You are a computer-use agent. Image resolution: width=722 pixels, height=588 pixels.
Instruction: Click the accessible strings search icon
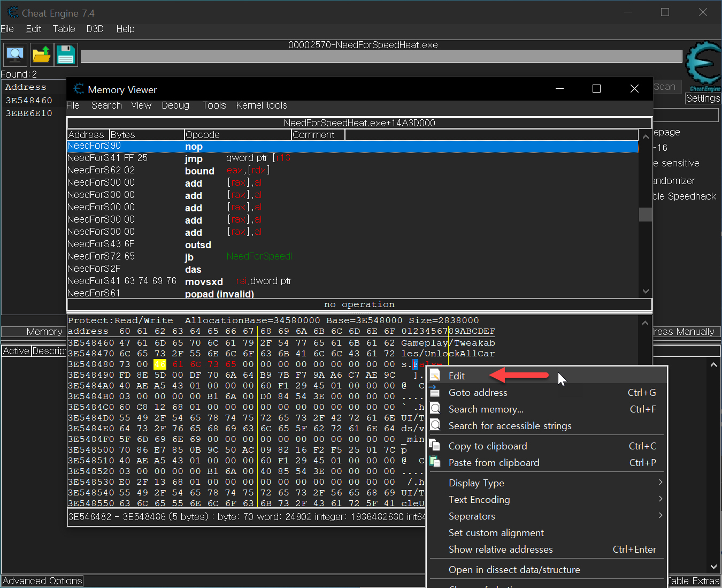click(x=435, y=425)
